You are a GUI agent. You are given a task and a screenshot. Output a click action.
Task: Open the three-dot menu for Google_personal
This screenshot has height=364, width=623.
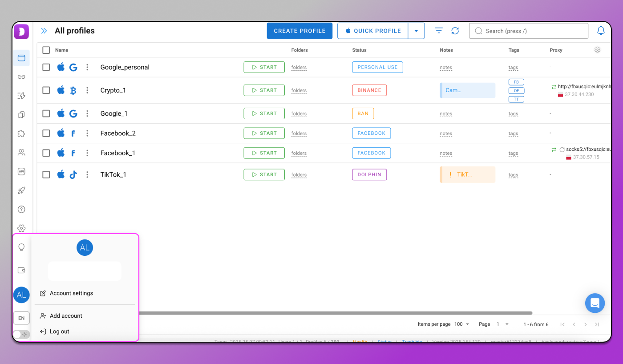click(x=87, y=67)
